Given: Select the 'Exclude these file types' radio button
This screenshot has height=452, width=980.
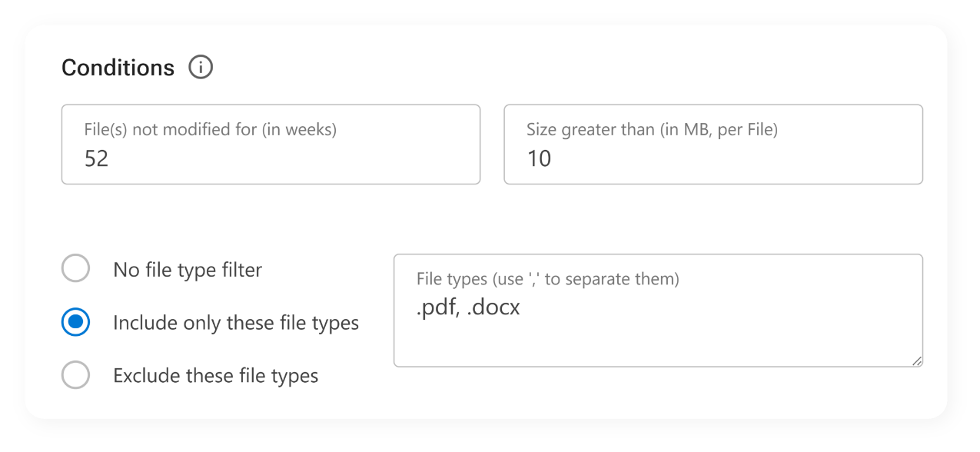Looking at the screenshot, I should coord(75,375).
